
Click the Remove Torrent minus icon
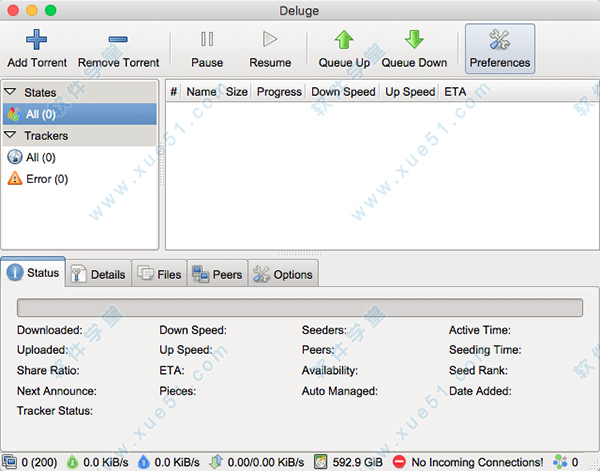(x=118, y=39)
